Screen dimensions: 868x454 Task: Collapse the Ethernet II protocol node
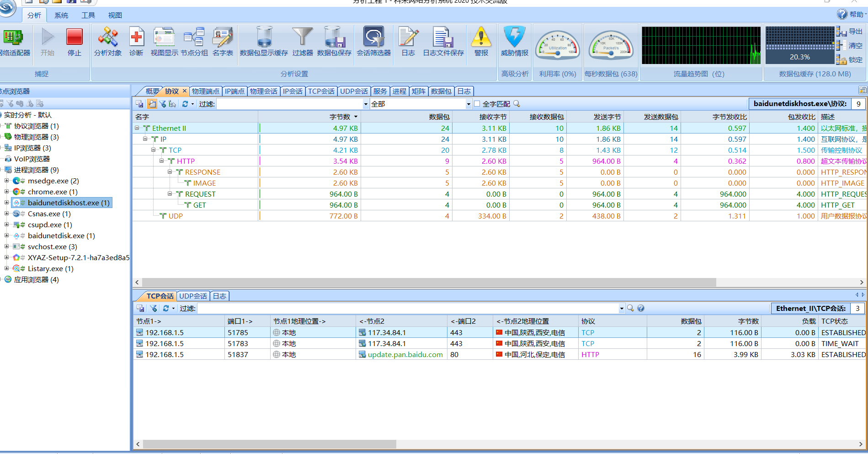(x=137, y=128)
